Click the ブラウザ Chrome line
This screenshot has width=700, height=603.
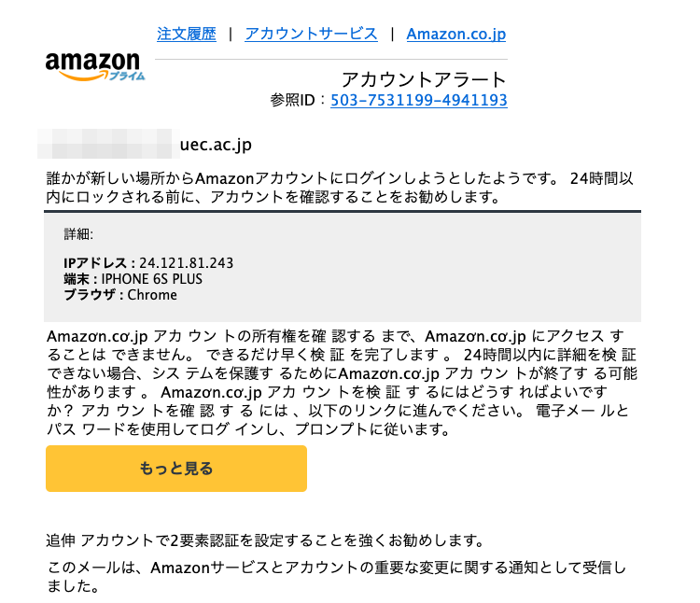(x=120, y=295)
